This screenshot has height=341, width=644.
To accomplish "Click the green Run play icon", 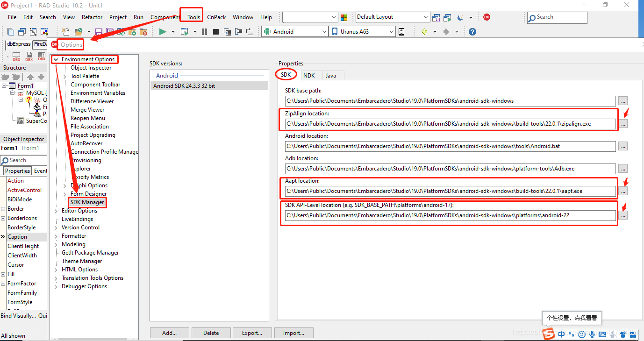I will click(x=163, y=32).
